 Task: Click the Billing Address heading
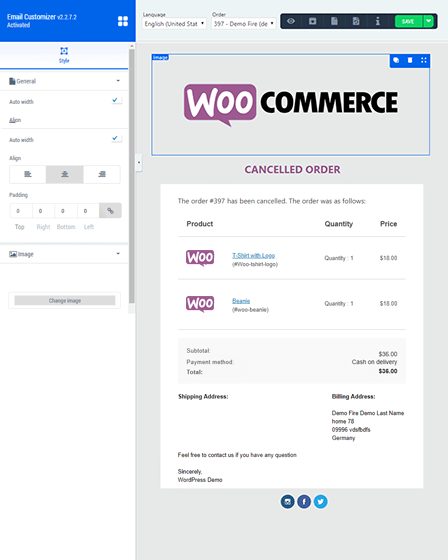(x=353, y=397)
